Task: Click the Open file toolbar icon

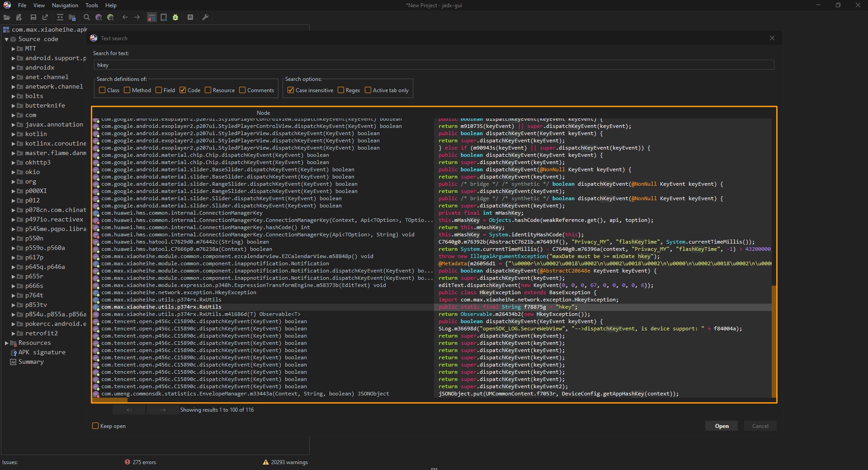Action: click(7, 17)
